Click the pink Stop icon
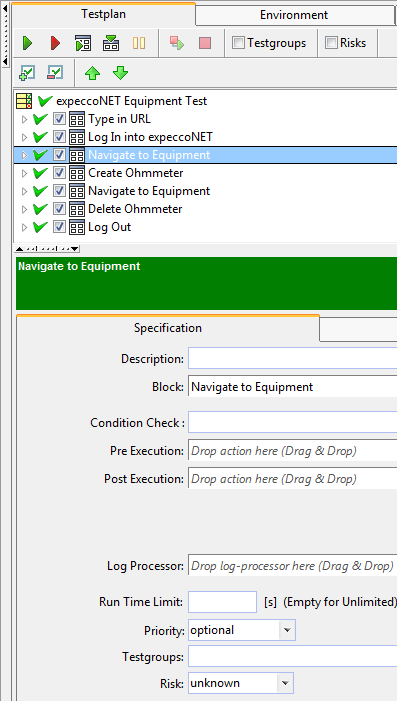Screen dimensions: 397x701 pyautogui.click(x=205, y=43)
